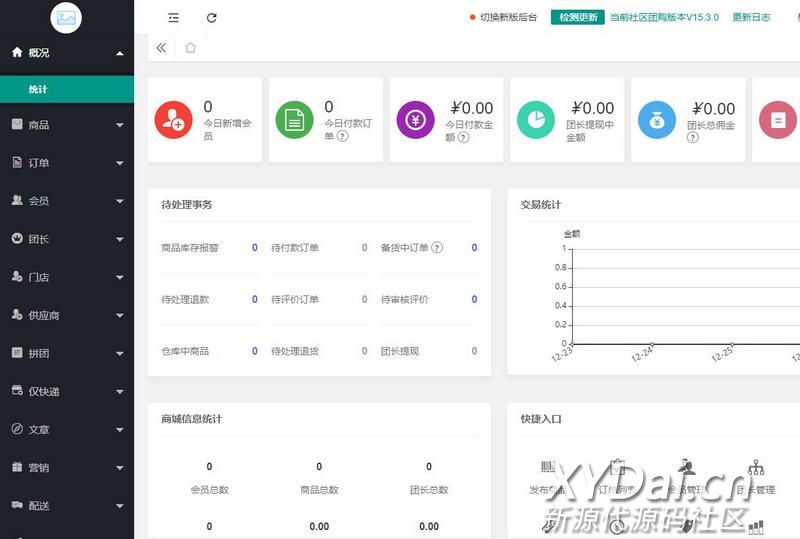Click the 团长总数 label
This screenshot has height=539, width=800.
(429, 490)
